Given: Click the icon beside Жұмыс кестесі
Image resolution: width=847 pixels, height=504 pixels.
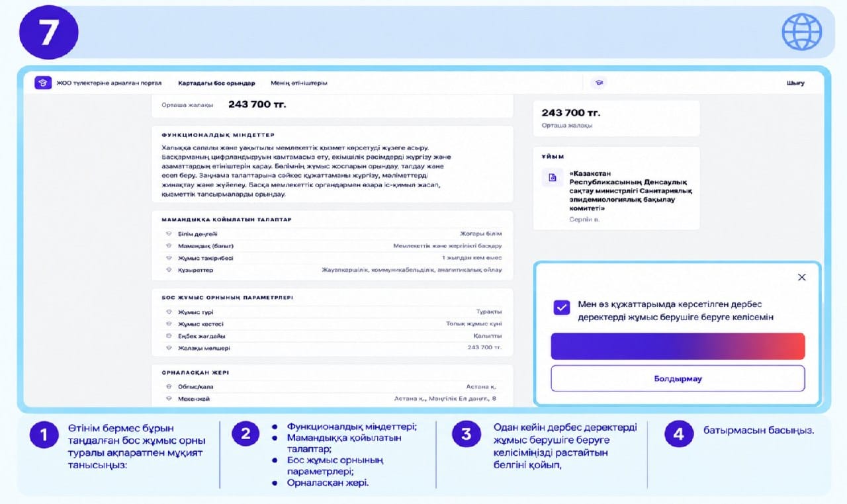Looking at the screenshot, I should pos(169,324).
